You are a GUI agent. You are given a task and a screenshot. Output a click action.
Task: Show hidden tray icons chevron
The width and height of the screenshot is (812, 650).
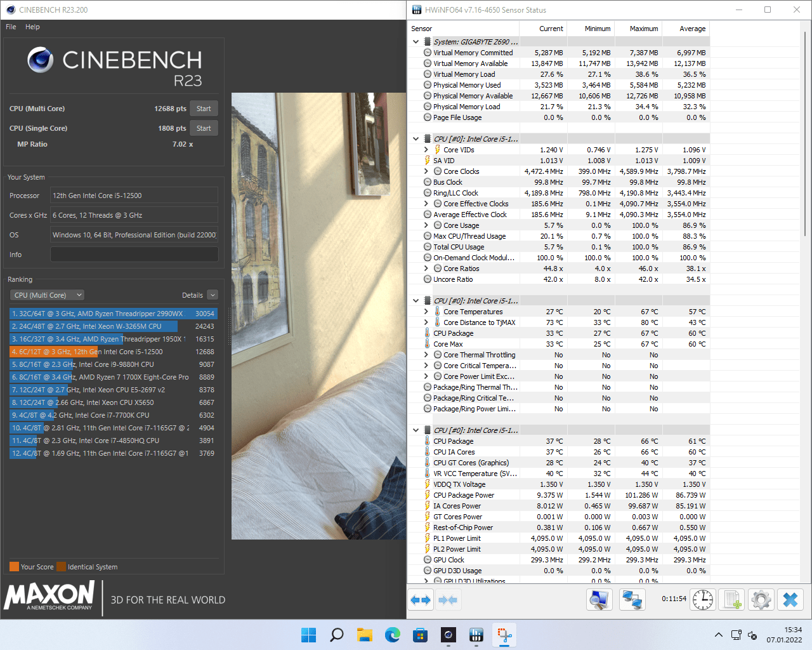point(718,635)
